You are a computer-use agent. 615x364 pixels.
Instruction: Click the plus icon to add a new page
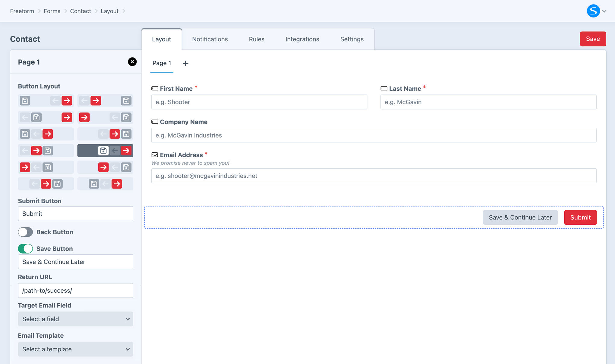pyautogui.click(x=185, y=63)
